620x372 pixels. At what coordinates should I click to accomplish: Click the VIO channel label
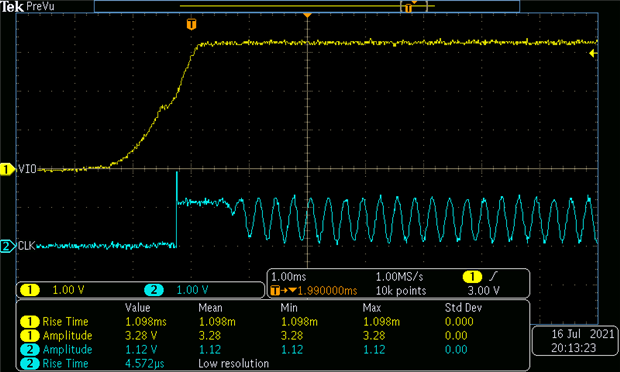tap(27, 169)
